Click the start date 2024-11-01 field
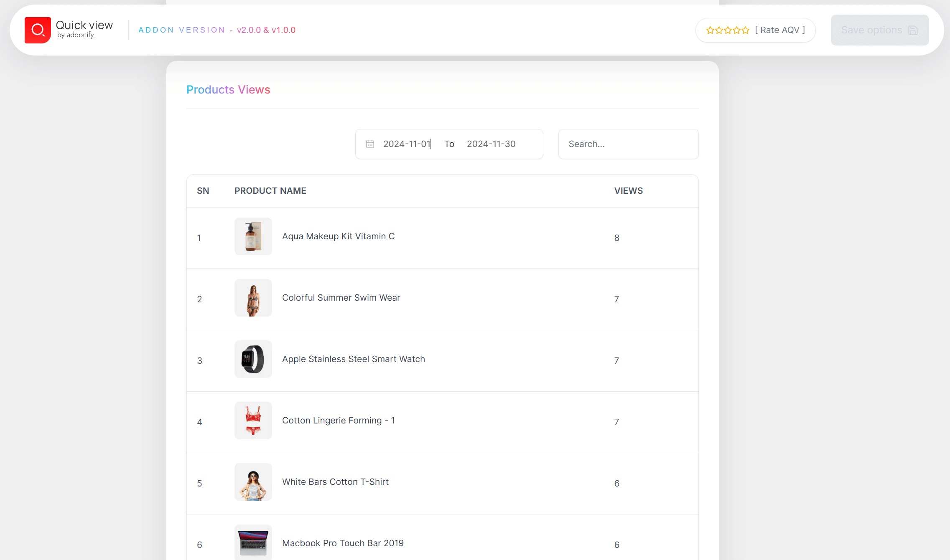950x560 pixels. click(406, 144)
